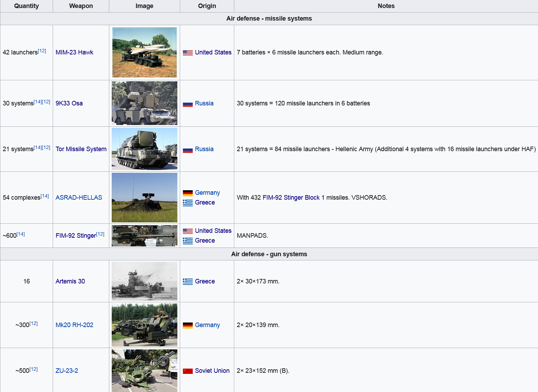Click the Russian flag in Tor Missile row
The image size is (538, 392).
point(188,149)
